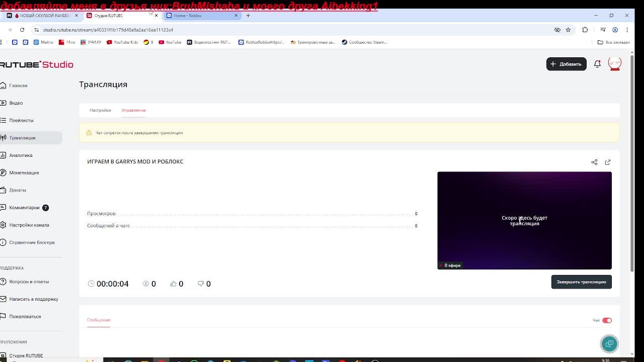Click Написать в поддержку
This screenshot has width=644, height=362.
point(33,299)
